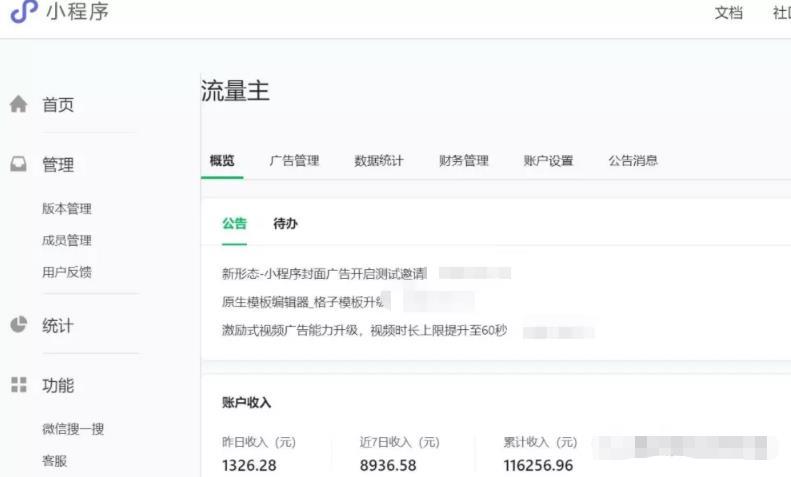The height and width of the screenshot is (477, 791).
Task: Open 首页 in the sidebar
Action: 58,105
